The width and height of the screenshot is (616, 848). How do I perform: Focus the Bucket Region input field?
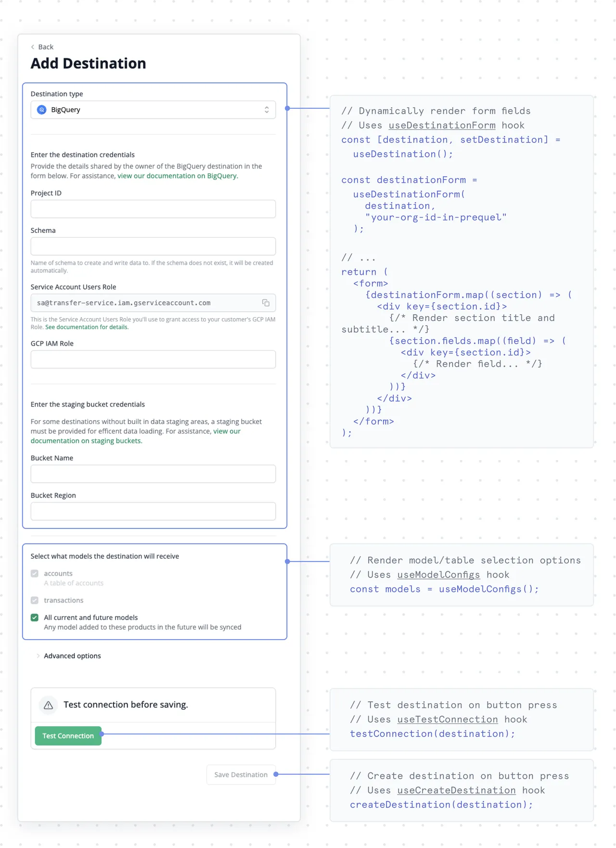(x=153, y=512)
